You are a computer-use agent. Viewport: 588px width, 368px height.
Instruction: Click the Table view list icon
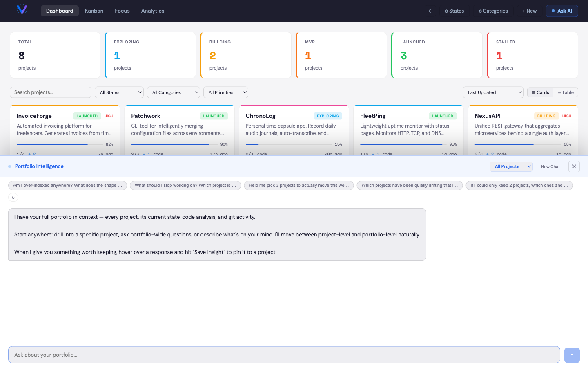(x=559, y=92)
